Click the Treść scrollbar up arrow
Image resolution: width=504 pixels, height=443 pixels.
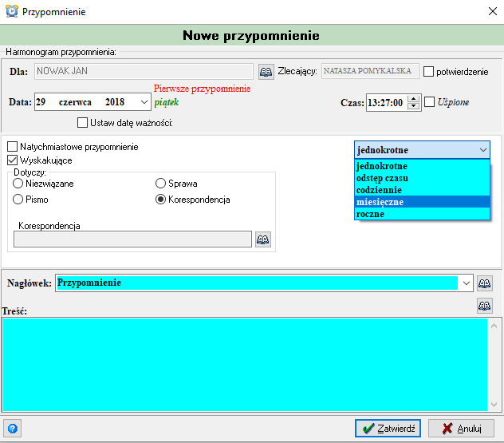494,326
